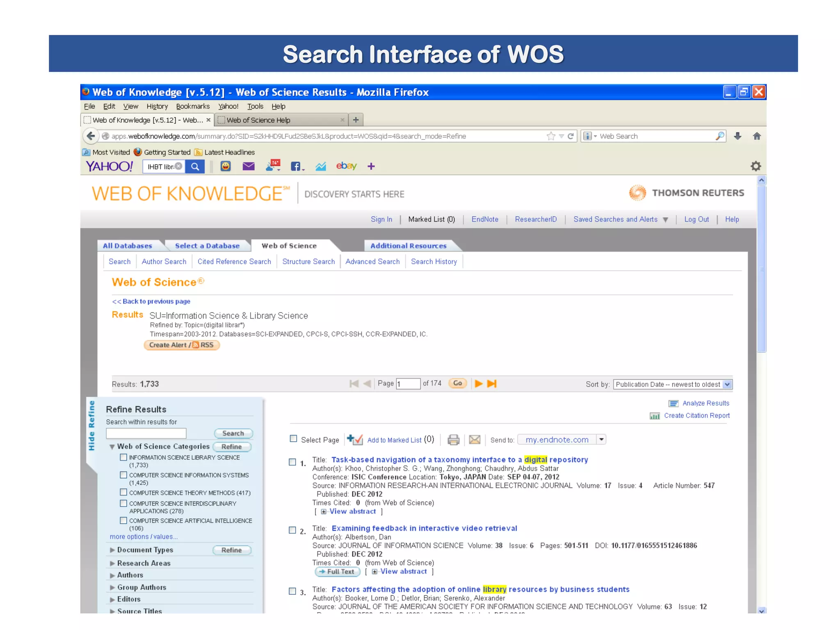Open Create Citation Report link
Screen dimensions: 840x630
[x=696, y=415]
